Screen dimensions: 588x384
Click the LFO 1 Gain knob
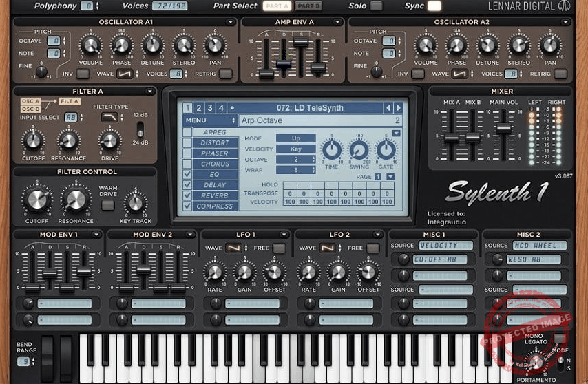pyautogui.click(x=244, y=273)
